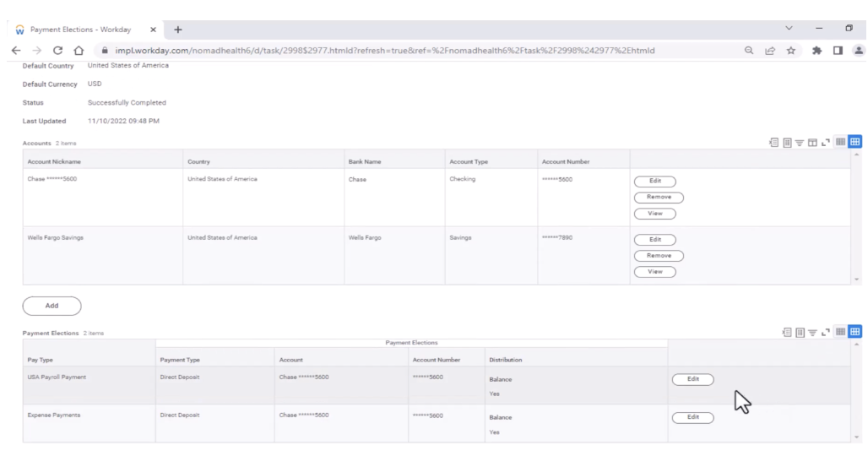Remove the Wells Fargo Savings account

point(659,256)
